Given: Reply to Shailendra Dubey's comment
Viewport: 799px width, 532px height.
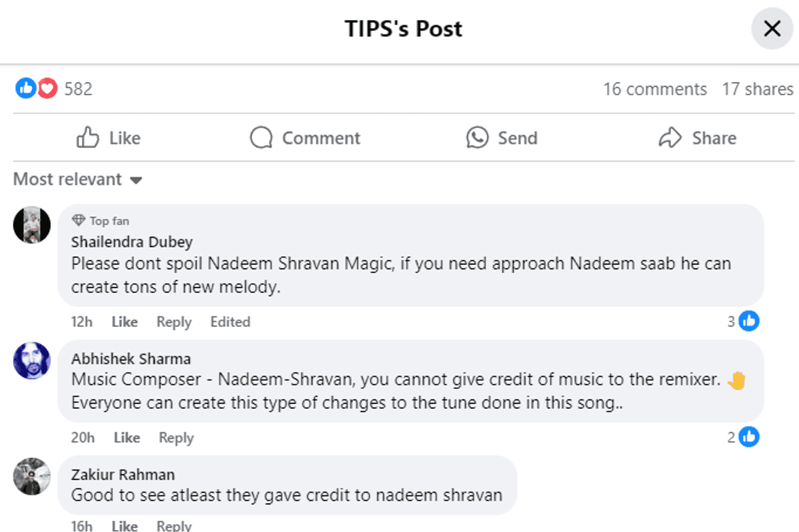Looking at the screenshot, I should tap(174, 322).
